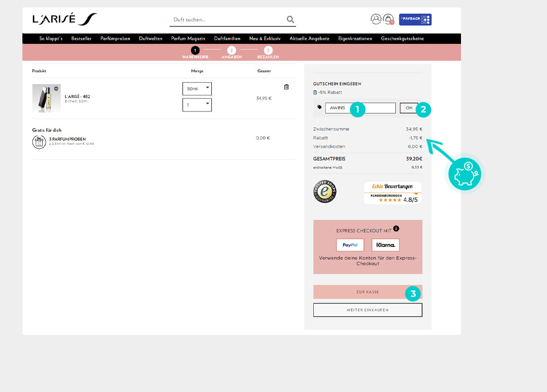Select the Warenkorb step 1
Screen dimensions: 547x392
[x=195, y=52]
